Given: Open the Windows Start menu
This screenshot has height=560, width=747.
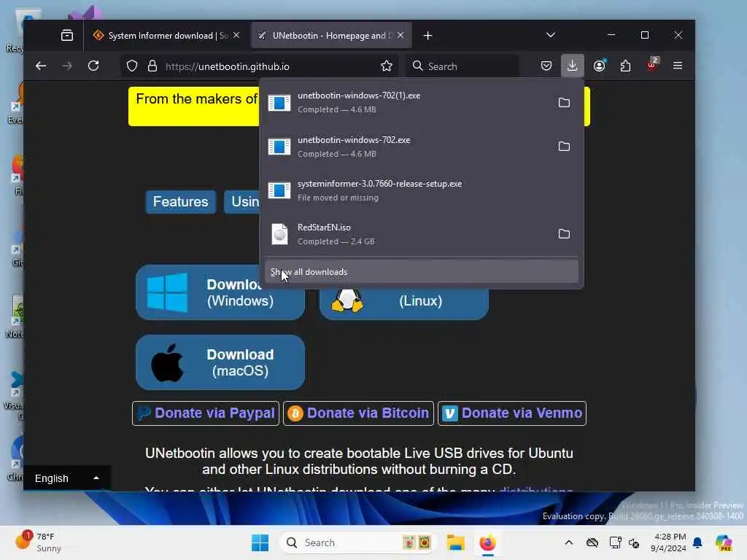Looking at the screenshot, I should (x=260, y=542).
